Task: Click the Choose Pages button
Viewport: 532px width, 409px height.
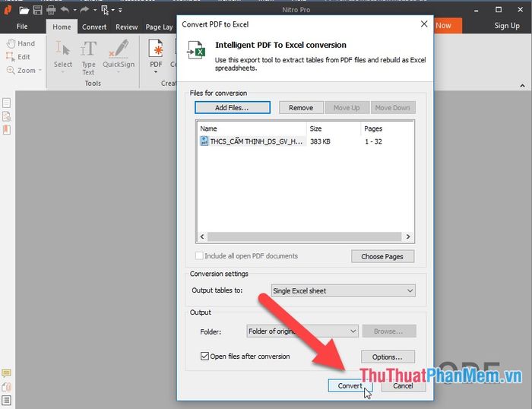Action: pyautogui.click(x=382, y=257)
